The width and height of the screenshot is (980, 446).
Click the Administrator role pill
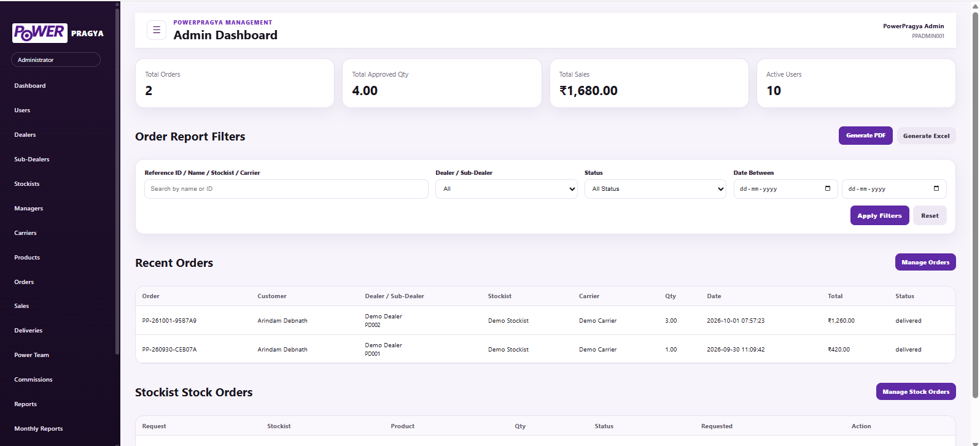click(56, 60)
